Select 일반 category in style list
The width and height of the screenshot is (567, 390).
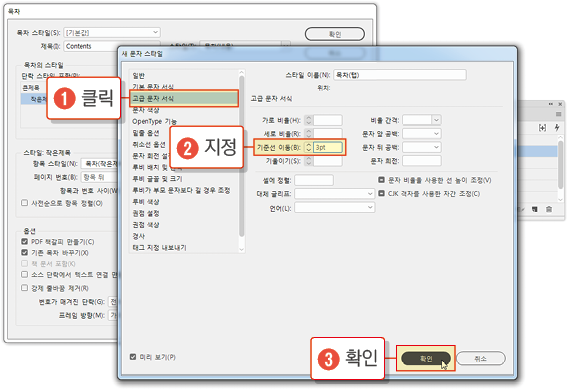pyautogui.click(x=138, y=76)
